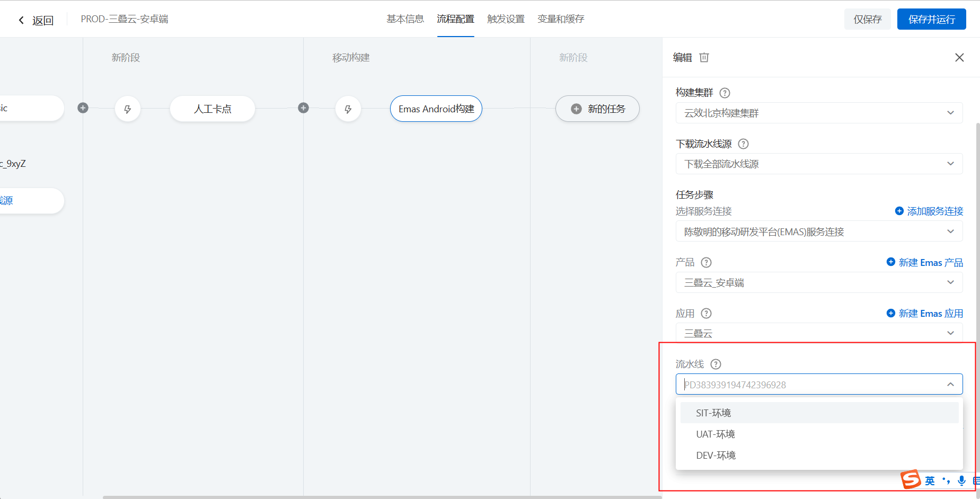
Task: Select Emas Android构建 task node
Action: 436,109
